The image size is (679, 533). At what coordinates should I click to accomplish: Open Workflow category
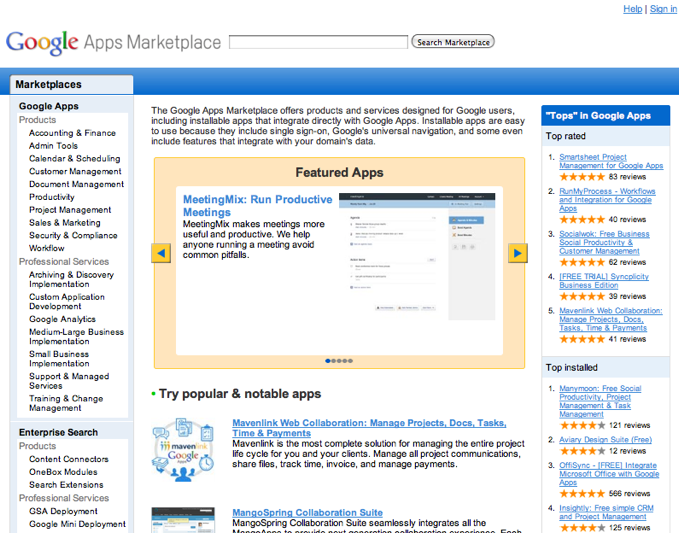[x=47, y=248]
